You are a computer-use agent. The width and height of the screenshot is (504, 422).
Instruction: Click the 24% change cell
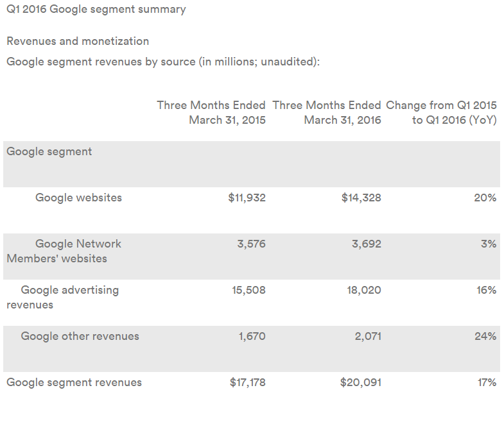[485, 336]
